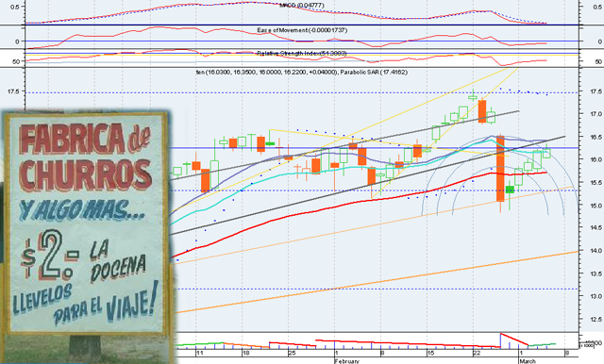Screen dimensions: 604x364
Task: Click the 15.5 value on right price axis
Action: (x=596, y=182)
